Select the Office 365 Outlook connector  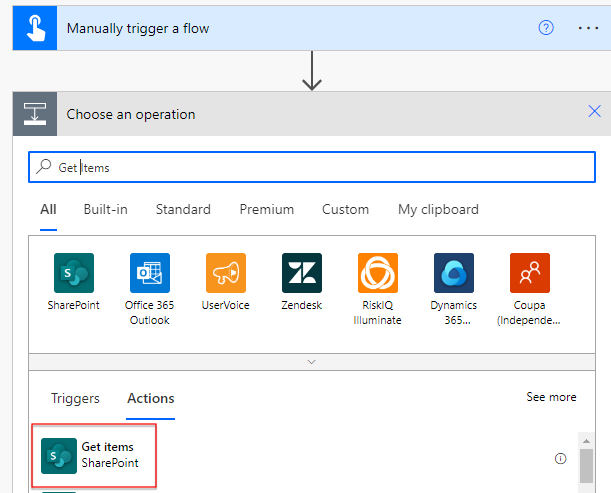pyautogui.click(x=149, y=273)
